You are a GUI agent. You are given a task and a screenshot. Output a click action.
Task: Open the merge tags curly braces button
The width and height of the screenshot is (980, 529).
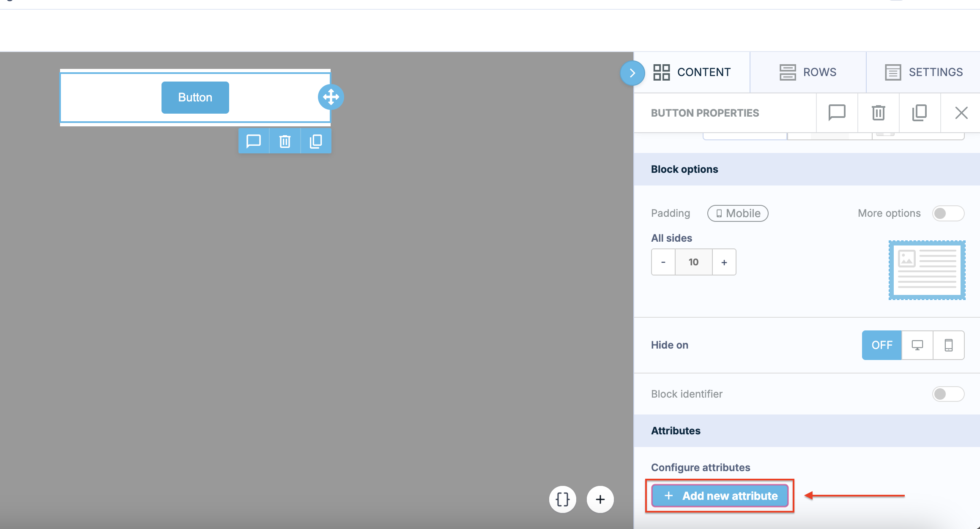(563, 499)
